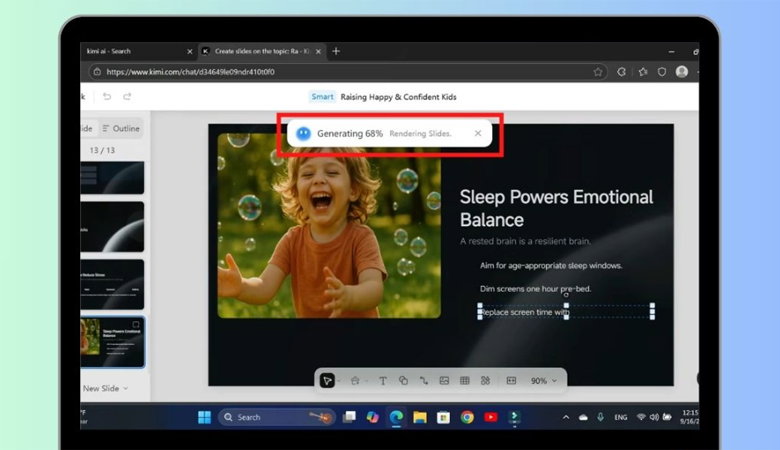The width and height of the screenshot is (780, 450).
Task: Open the browser profile avatar
Action: point(682,72)
